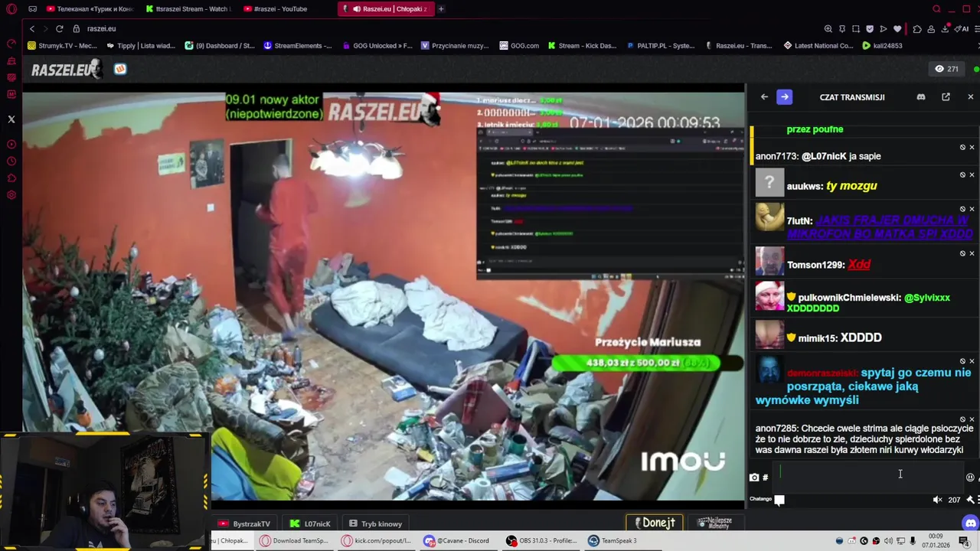
Task: Click the username pulkownikChmielewski
Action: tap(849, 298)
